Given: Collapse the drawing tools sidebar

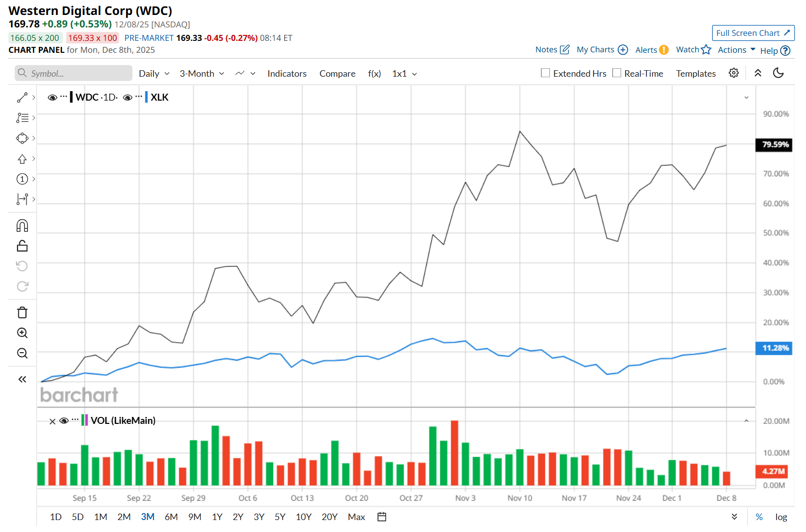Looking at the screenshot, I should (22, 380).
